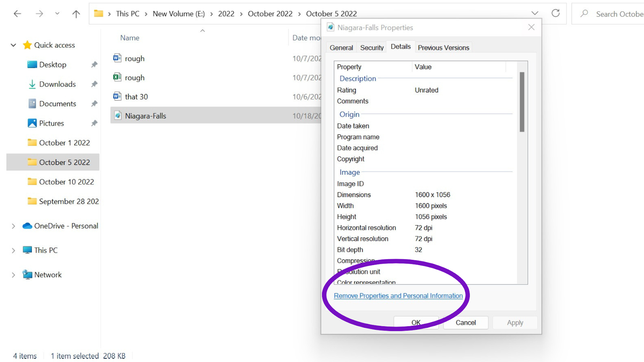Expand This PC in the sidebar
This screenshot has width=644, height=362.
[13, 250]
